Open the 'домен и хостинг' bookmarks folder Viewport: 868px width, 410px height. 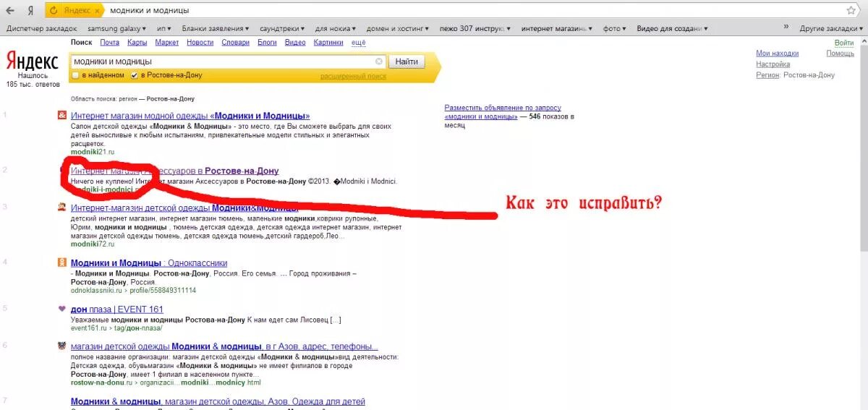[x=399, y=29]
